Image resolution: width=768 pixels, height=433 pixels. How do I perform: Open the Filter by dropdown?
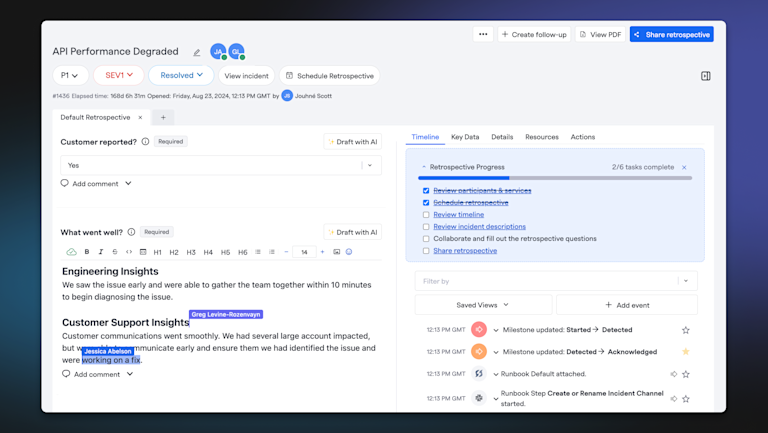click(556, 281)
